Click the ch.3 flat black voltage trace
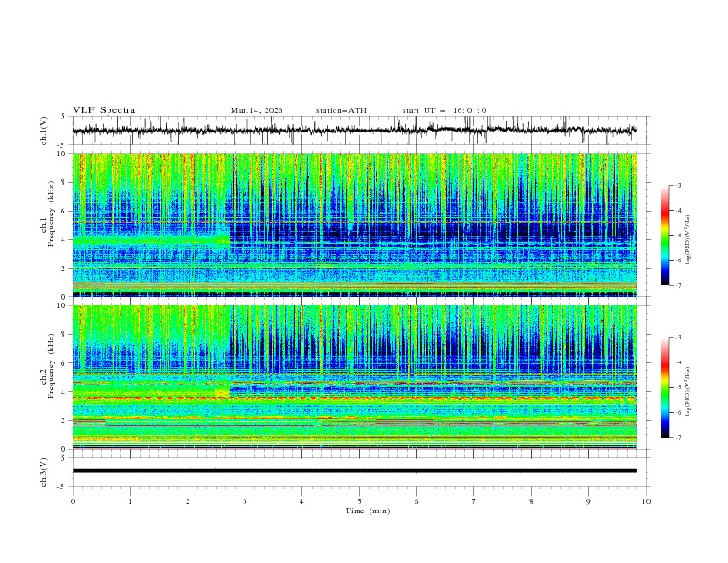The image size is (728, 563). [354, 471]
